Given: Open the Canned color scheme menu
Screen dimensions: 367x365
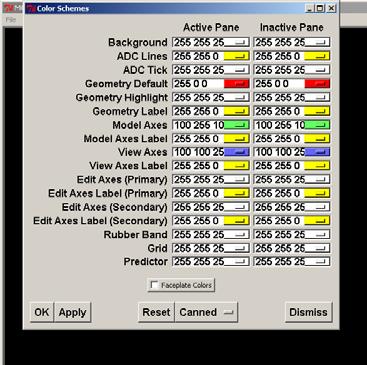Looking at the screenshot, I should pos(206,312).
